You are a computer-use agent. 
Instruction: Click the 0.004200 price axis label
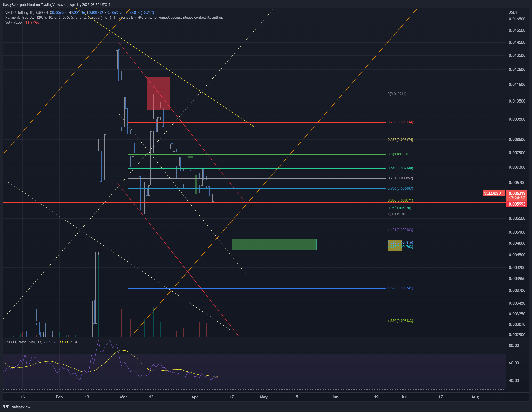(517, 268)
